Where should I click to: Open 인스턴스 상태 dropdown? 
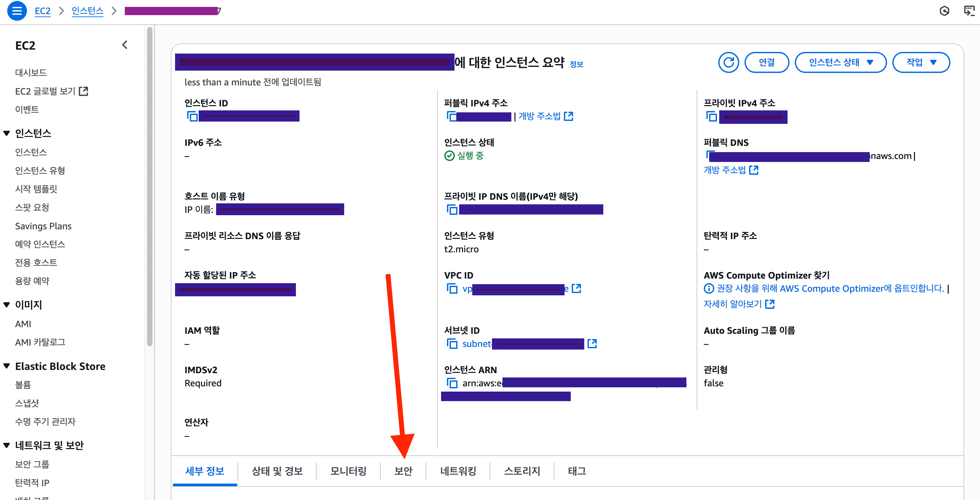point(841,62)
